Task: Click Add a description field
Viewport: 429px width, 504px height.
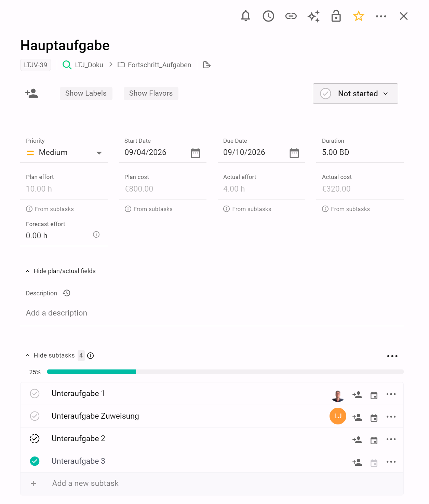Action: 212,313
